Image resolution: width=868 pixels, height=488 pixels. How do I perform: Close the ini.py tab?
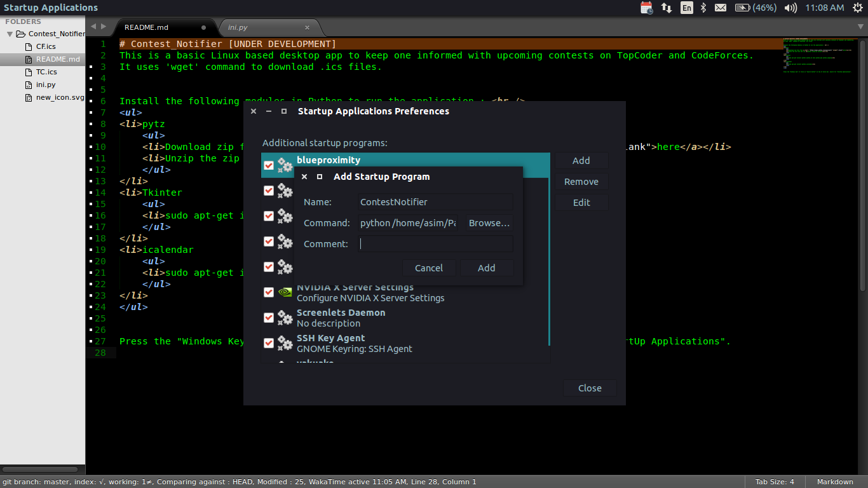point(308,27)
